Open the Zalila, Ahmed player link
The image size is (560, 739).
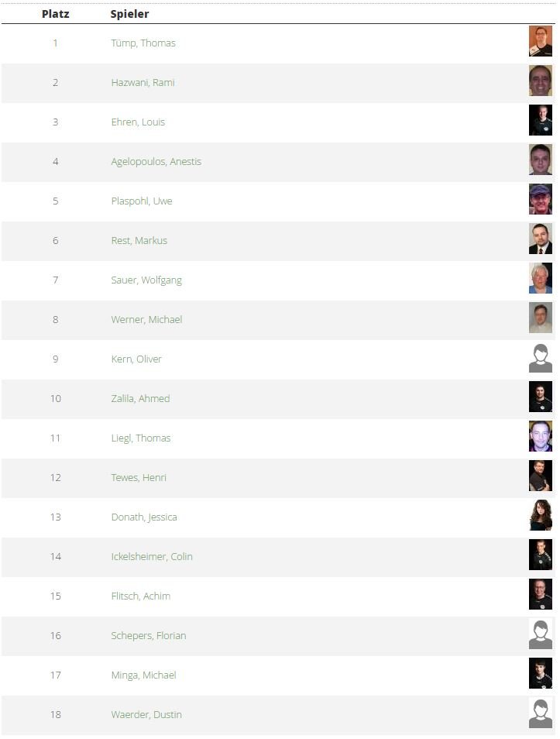pos(140,399)
